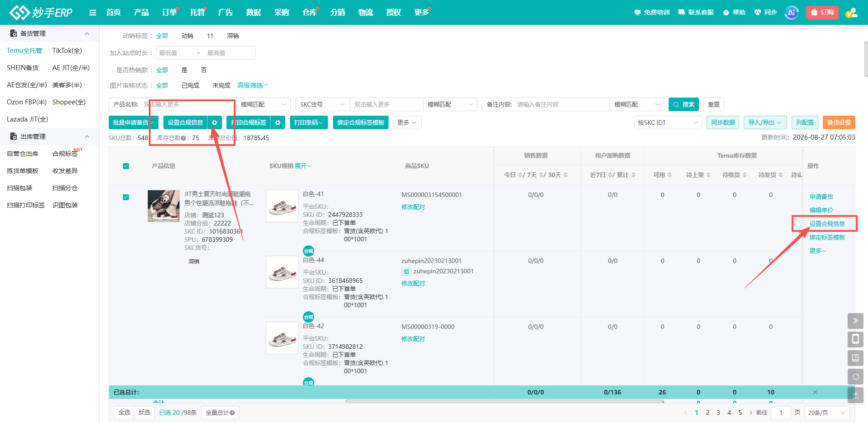Open the AI assistant icon in header
Screen dimensions: 868x422
791,13
